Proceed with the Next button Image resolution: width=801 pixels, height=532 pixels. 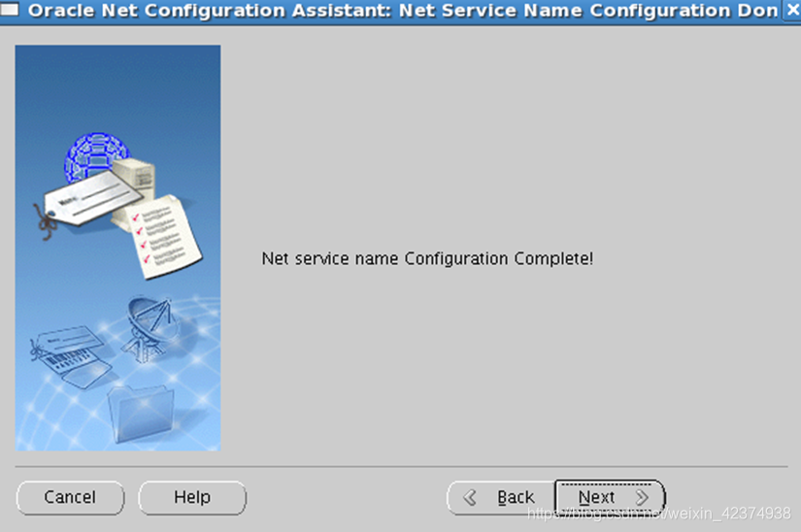click(x=610, y=497)
